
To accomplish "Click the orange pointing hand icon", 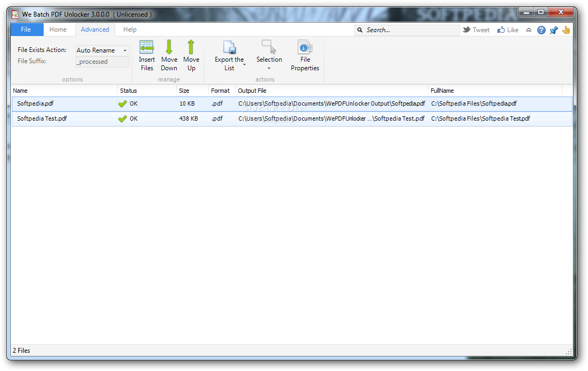I will (x=566, y=30).
